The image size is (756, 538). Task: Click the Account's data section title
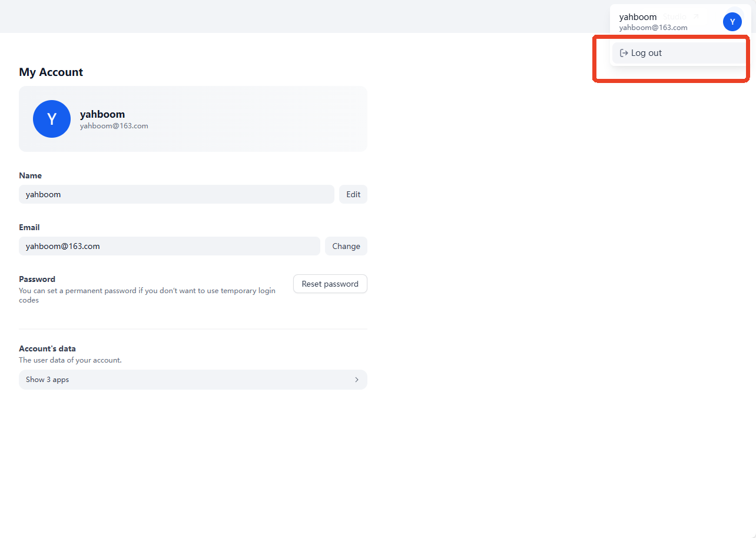[x=47, y=348]
